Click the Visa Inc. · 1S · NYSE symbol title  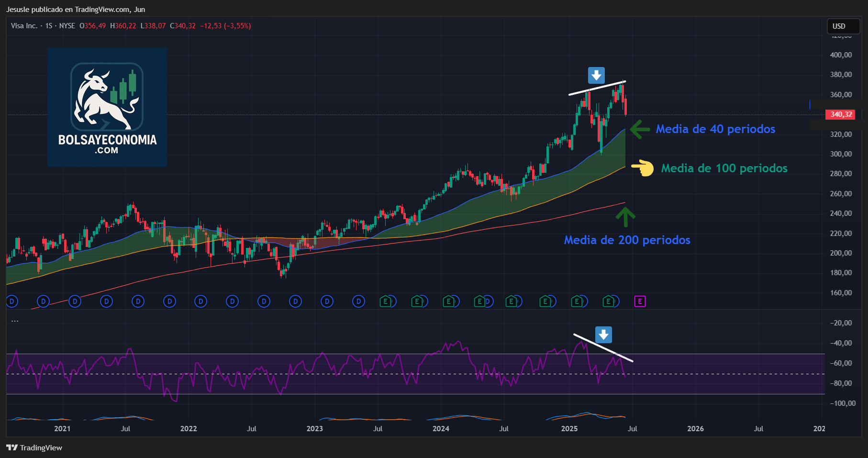coord(43,26)
